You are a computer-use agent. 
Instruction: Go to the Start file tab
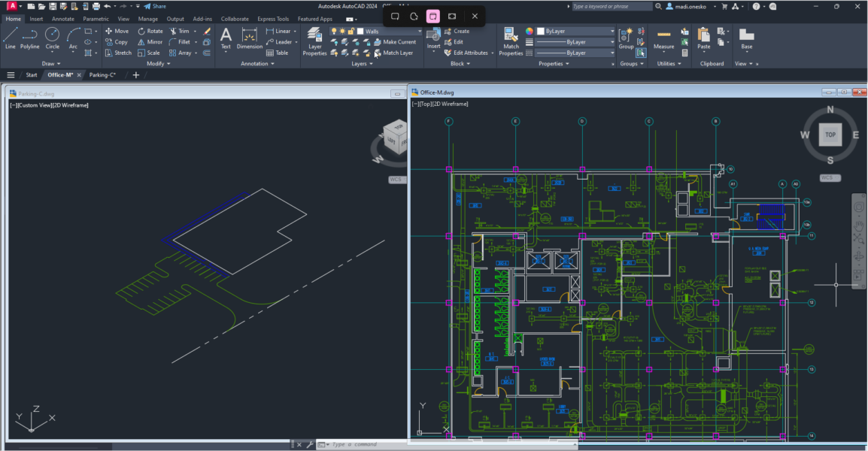coord(32,74)
